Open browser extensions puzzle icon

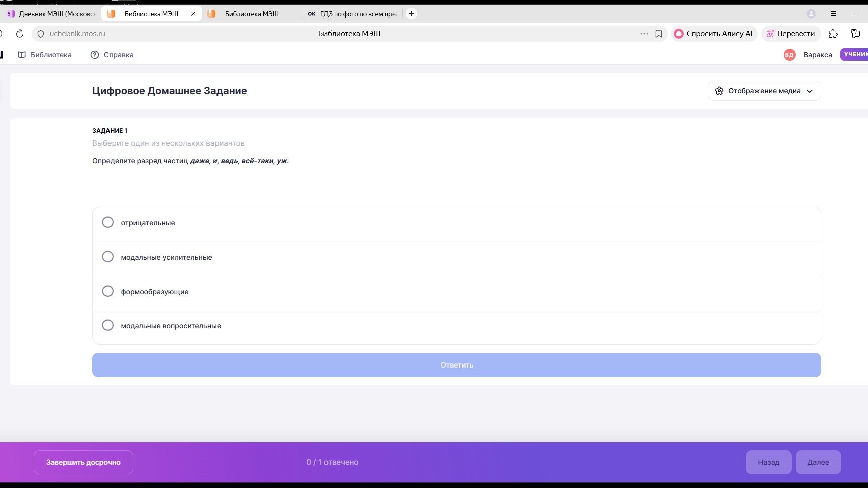pyautogui.click(x=833, y=34)
